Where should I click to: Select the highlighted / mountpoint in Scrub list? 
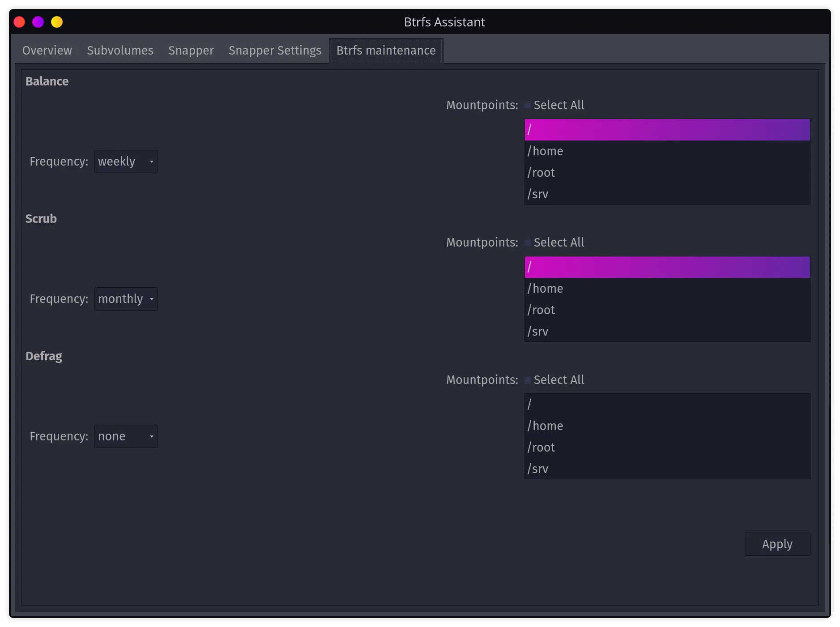pyautogui.click(x=667, y=267)
